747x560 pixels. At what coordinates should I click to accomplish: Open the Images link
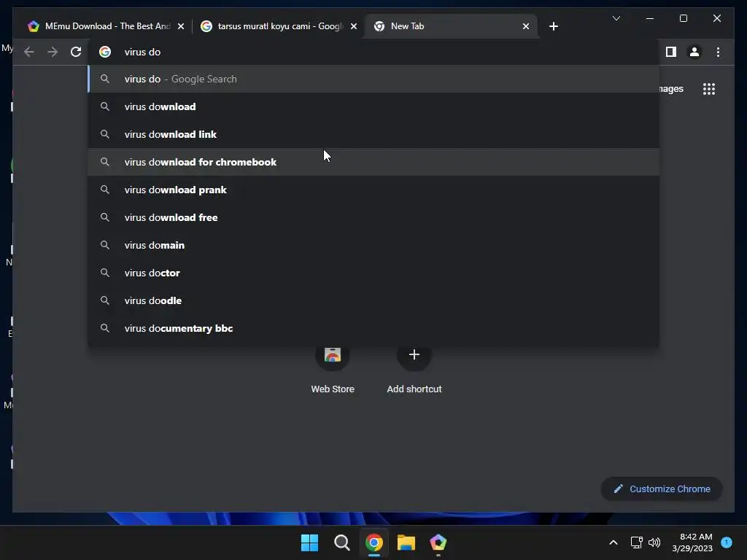click(x=671, y=89)
